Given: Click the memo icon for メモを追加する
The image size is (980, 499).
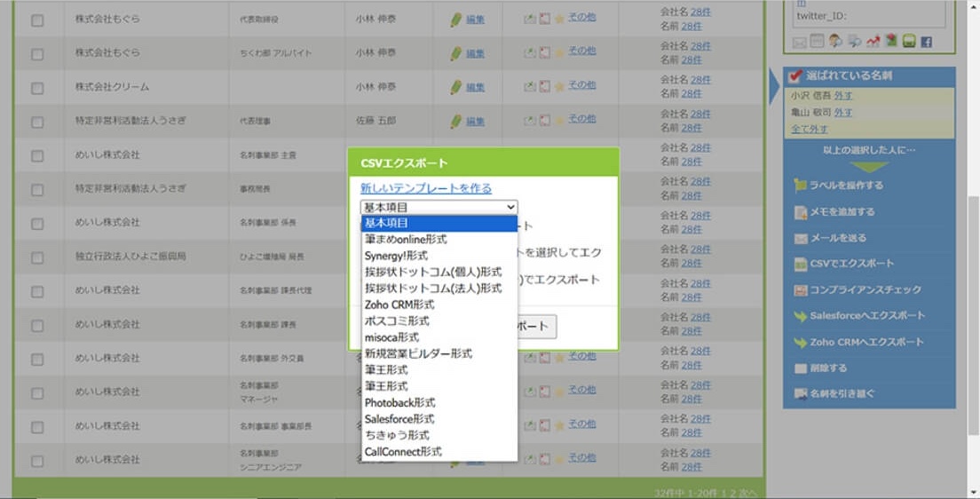Looking at the screenshot, I should click(x=800, y=212).
